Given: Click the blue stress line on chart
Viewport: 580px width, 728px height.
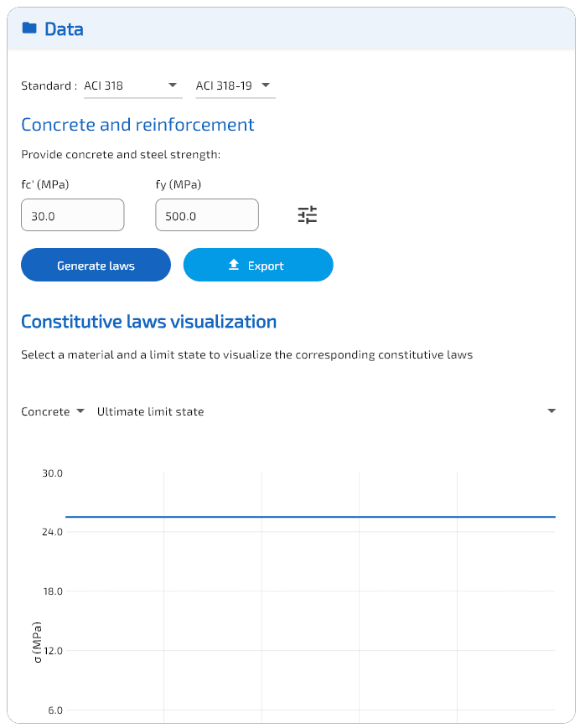Looking at the screenshot, I should pyautogui.click(x=310, y=517).
